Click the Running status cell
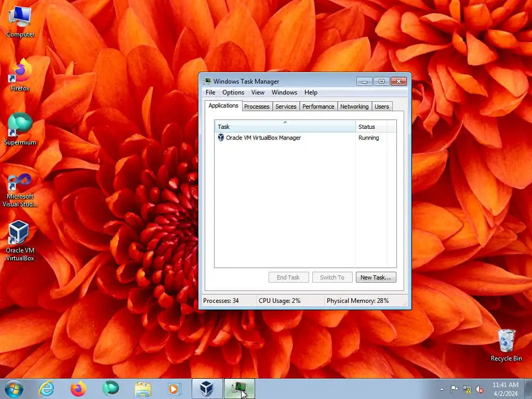Screen dimensions: 532x399 coord(369,138)
